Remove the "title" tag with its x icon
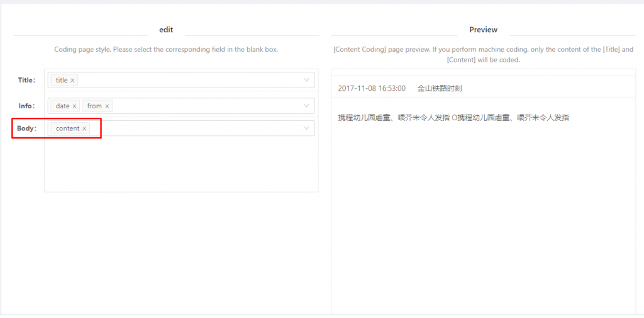 [72, 81]
